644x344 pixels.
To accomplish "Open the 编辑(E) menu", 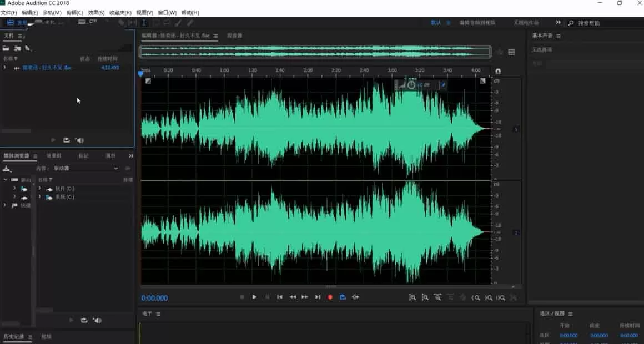I will [x=29, y=13].
